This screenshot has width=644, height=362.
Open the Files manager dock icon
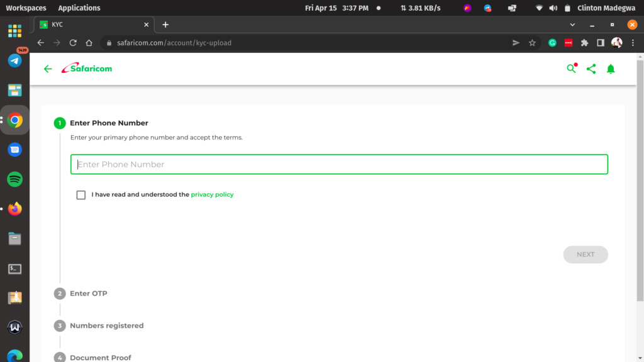[x=15, y=238]
